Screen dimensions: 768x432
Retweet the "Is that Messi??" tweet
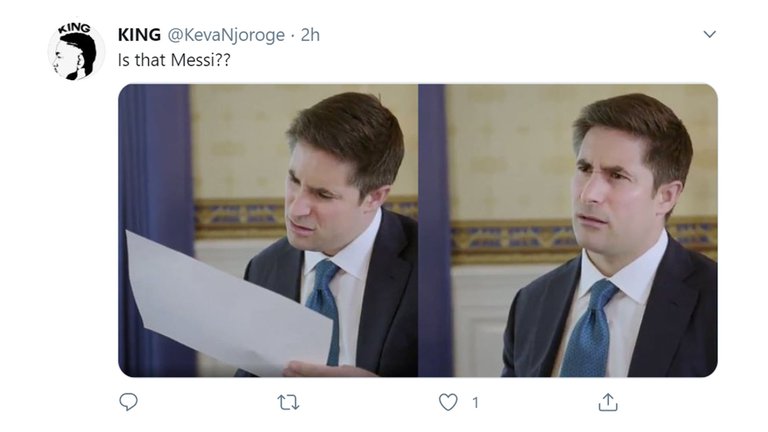[x=288, y=402]
